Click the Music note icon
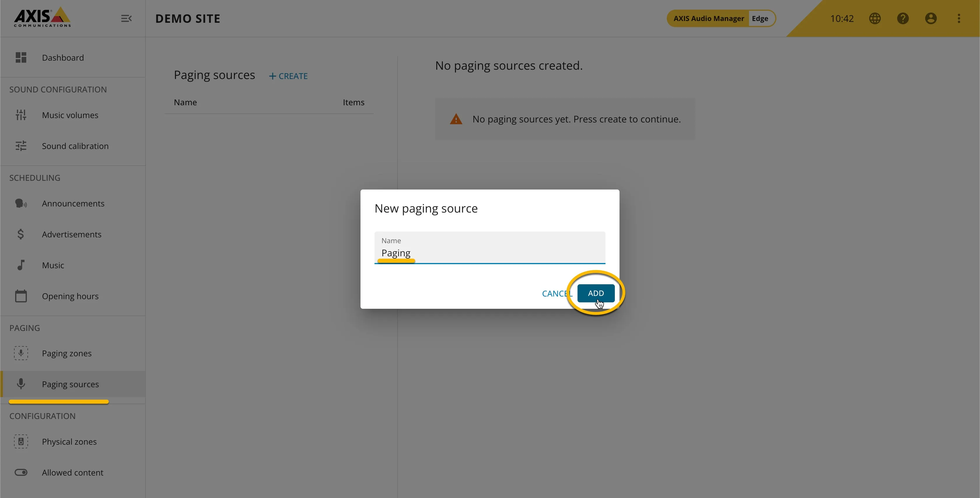Image resolution: width=980 pixels, height=498 pixels. [x=21, y=265]
